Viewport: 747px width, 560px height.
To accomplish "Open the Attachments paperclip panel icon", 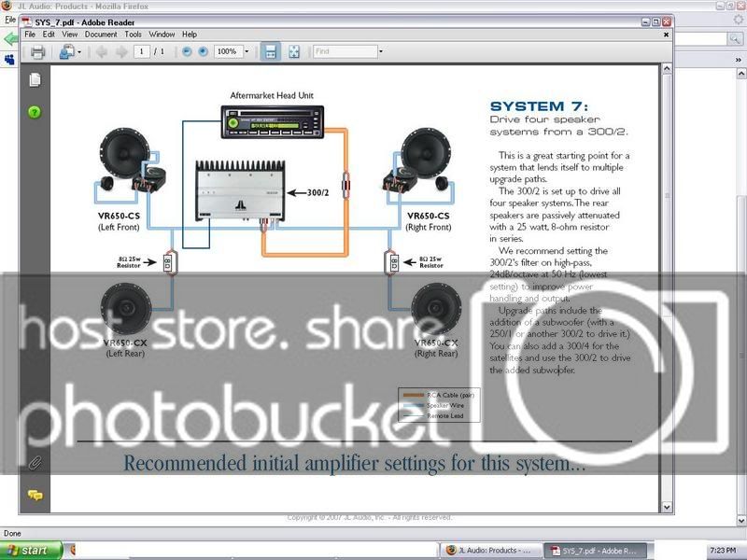I will [35, 462].
